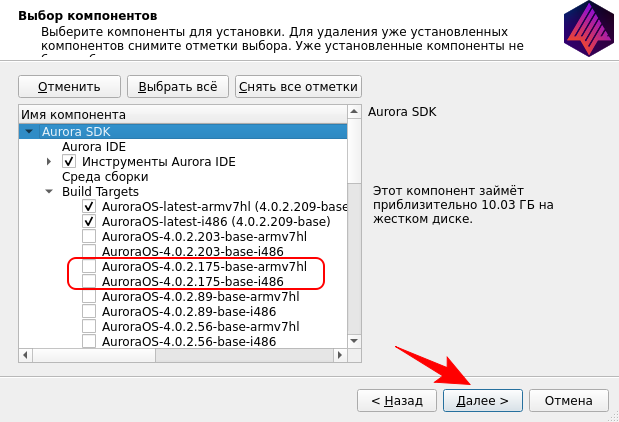Uncheck Инструменты Aurora IDE checkbox

[69, 161]
